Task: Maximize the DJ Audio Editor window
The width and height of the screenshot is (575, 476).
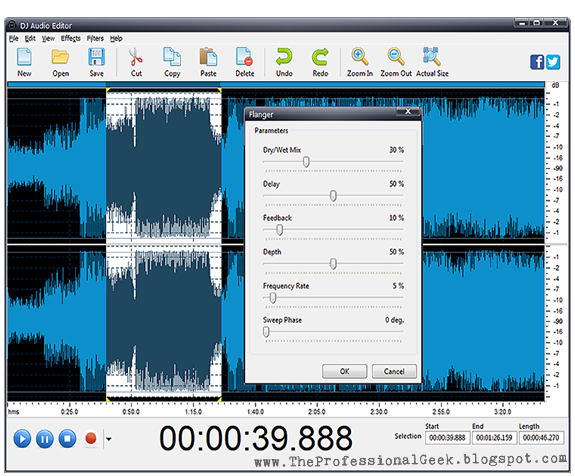Action: pos(536,23)
